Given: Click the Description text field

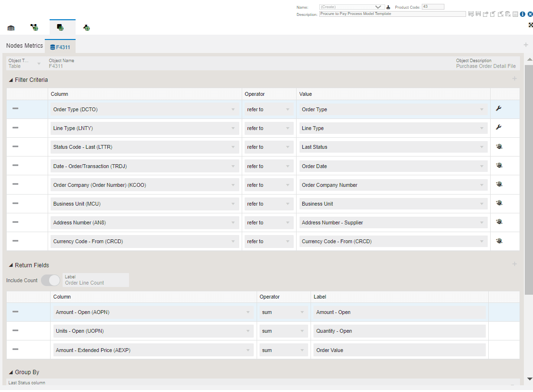Looking at the screenshot, I should pos(392,14).
